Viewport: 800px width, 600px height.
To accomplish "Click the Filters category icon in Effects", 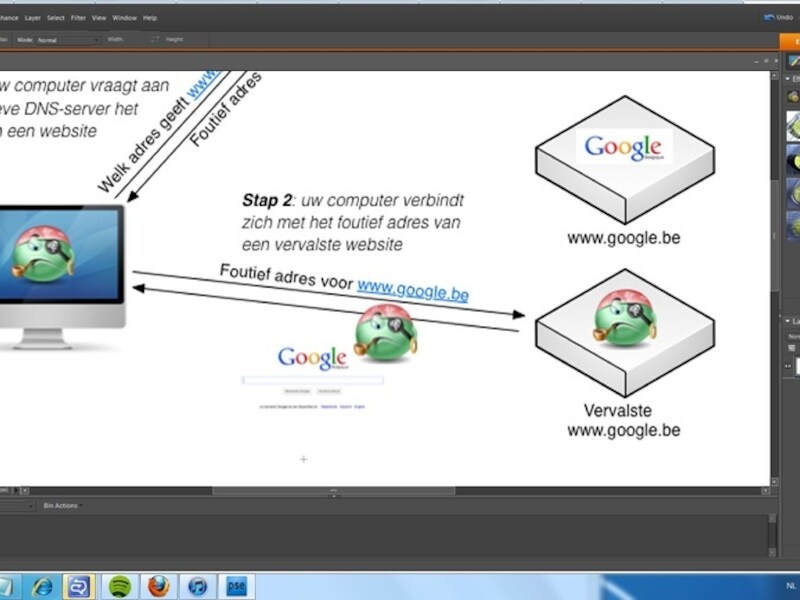I will point(793,96).
